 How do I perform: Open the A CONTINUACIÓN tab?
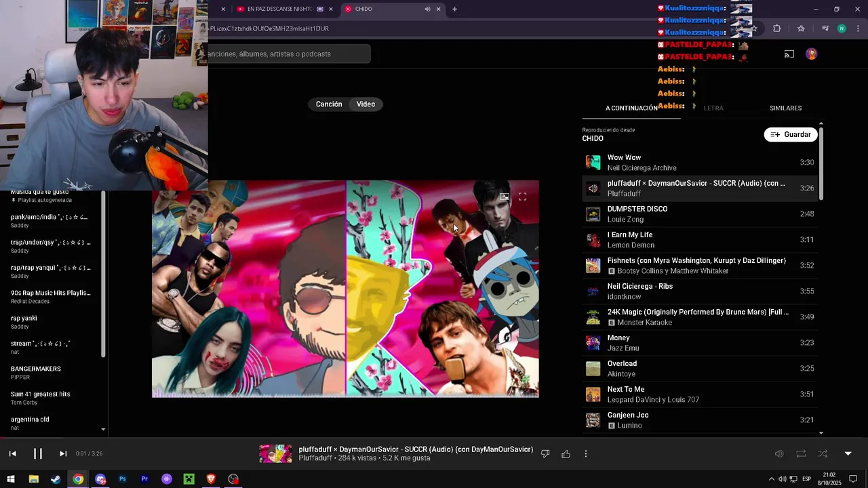631,108
